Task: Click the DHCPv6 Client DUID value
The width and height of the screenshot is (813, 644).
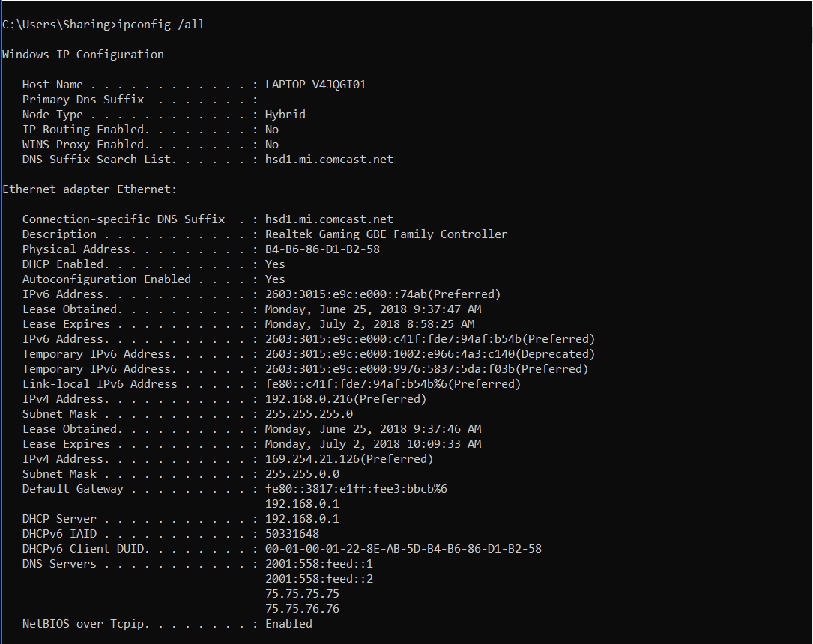Action: point(403,549)
